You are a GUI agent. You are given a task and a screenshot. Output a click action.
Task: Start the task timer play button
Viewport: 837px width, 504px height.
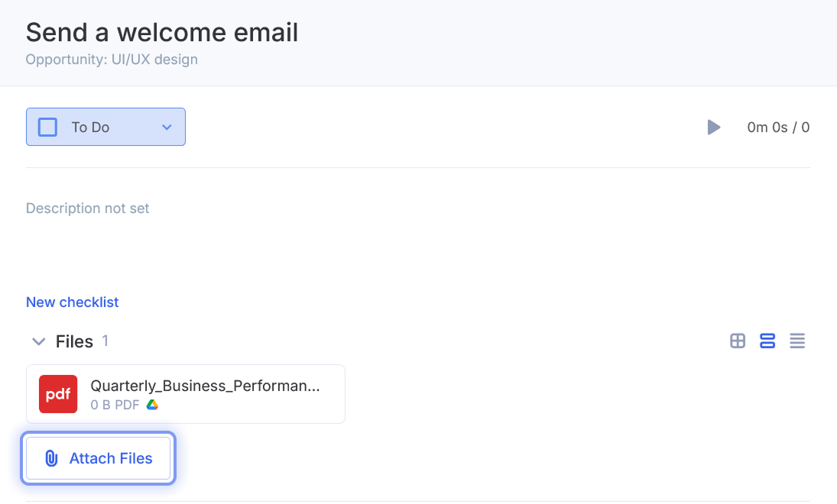[x=714, y=128]
